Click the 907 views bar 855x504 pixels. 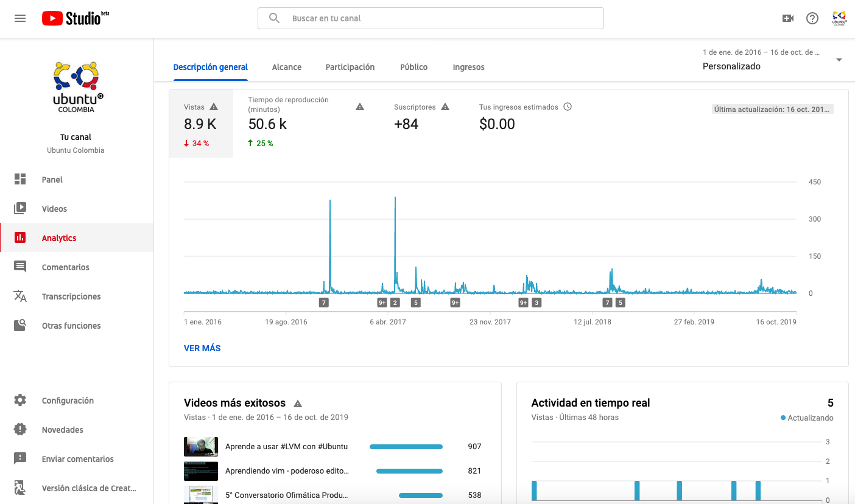(406, 447)
